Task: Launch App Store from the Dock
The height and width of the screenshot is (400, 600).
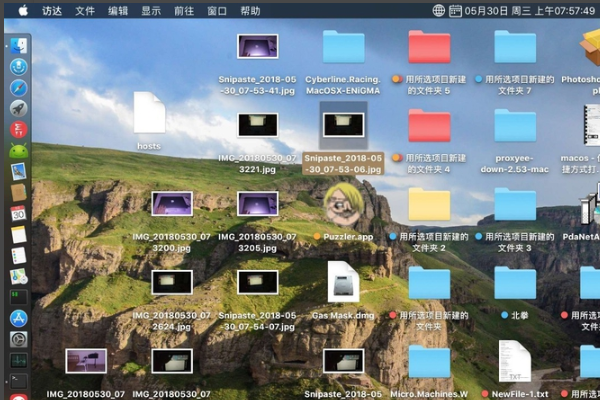Action: pyautogui.click(x=18, y=318)
